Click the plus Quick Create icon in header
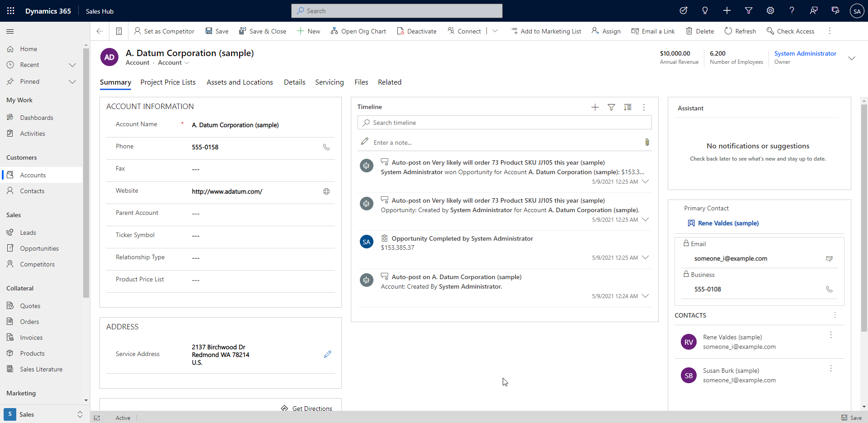The width and height of the screenshot is (868, 423). coord(727,11)
